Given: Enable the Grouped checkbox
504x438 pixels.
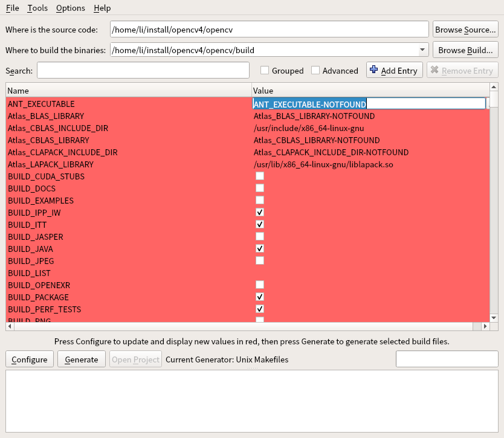Looking at the screenshot, I should [265, 71].
